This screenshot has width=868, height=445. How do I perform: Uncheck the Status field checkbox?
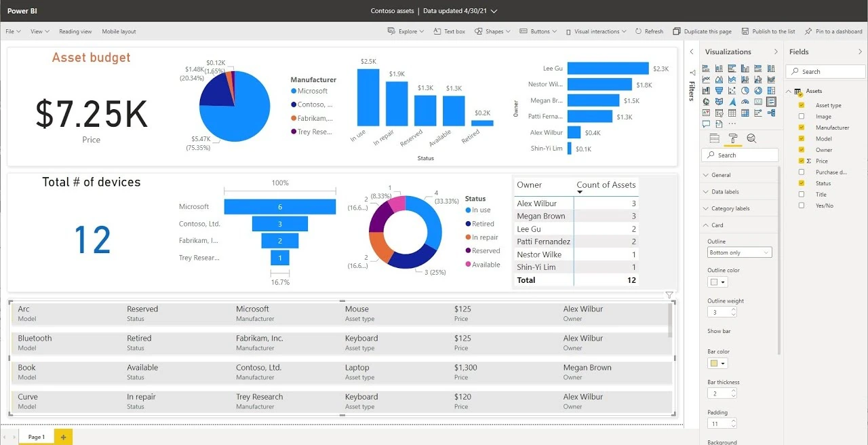pyautogui.click(x=802, y=183)
